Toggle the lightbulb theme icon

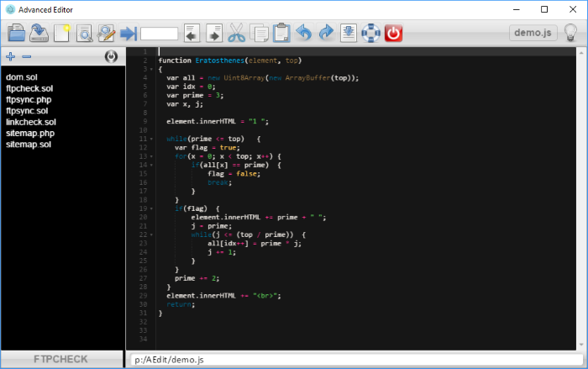pos(571,33)
